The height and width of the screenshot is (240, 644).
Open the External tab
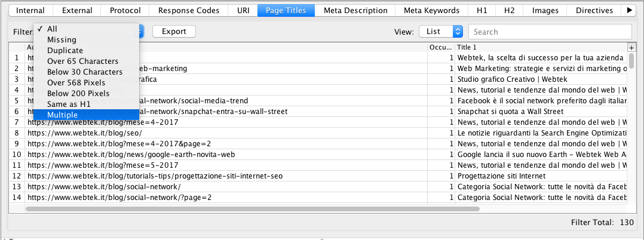77,11
